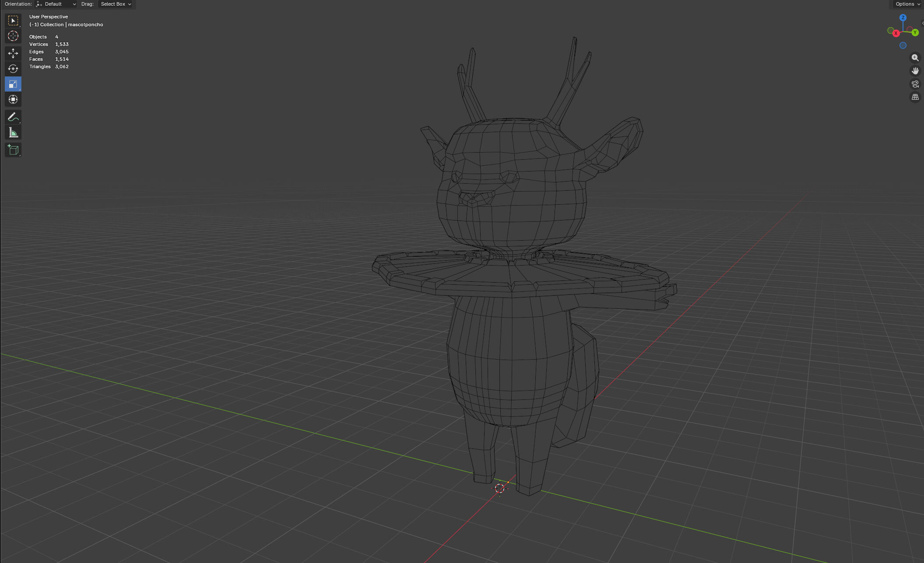This screenshot has height=563, width=924.
Task: Click the 'User Perspective' view label
Action: coord(49,17)
